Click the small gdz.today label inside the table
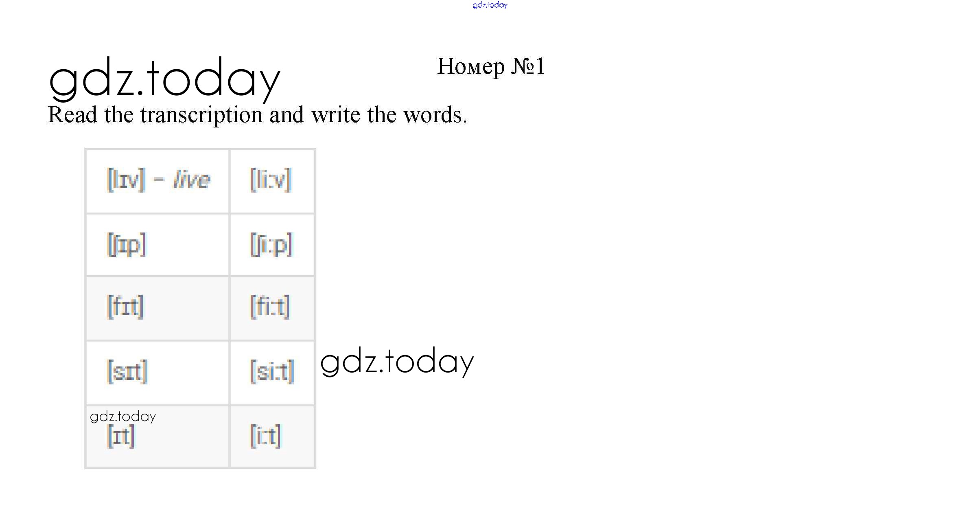The image size is (980, 522). coord(122,417)
